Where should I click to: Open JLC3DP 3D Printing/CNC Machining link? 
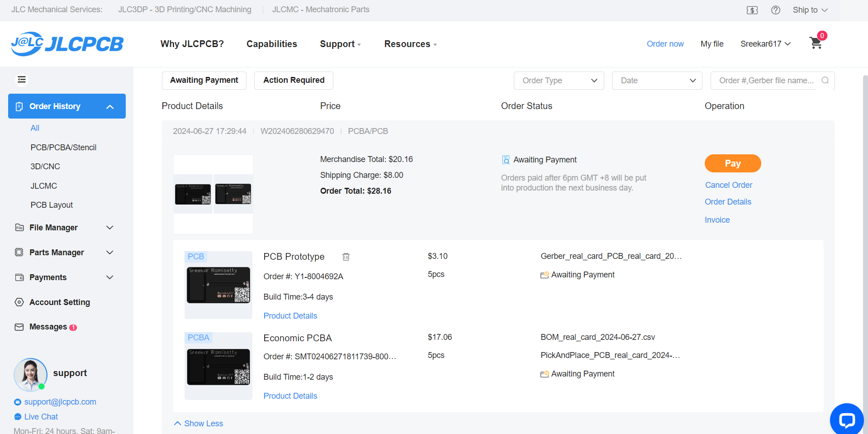185,10
